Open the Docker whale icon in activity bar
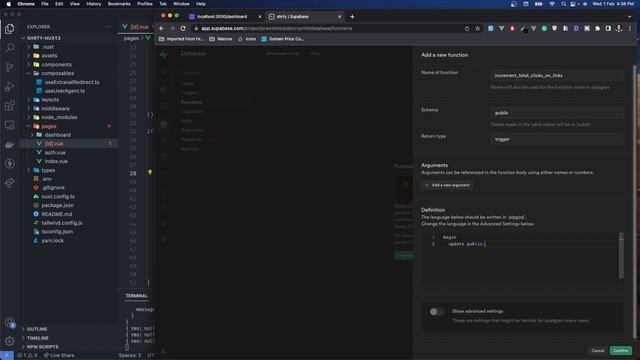The height and width of the screenshot is (360, 640). (9, 144)
